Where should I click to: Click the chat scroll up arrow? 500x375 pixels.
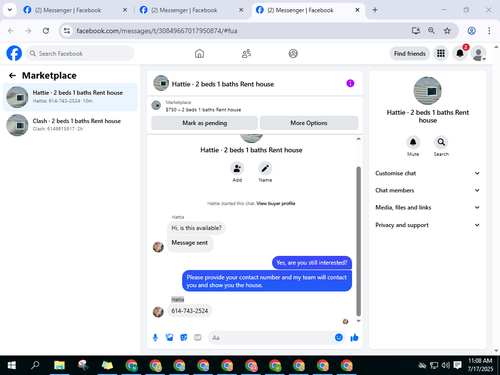pyautogui.click(x=359, y=139)
